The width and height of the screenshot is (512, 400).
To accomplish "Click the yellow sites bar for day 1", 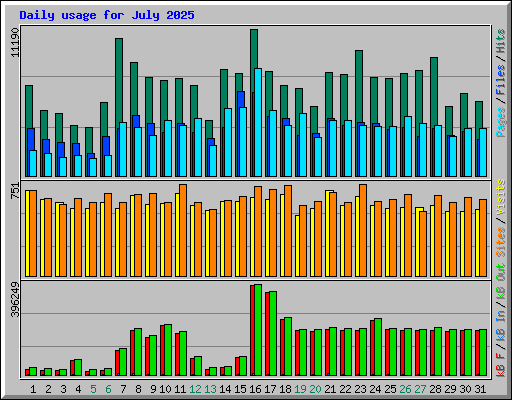I will pos(27,233).
